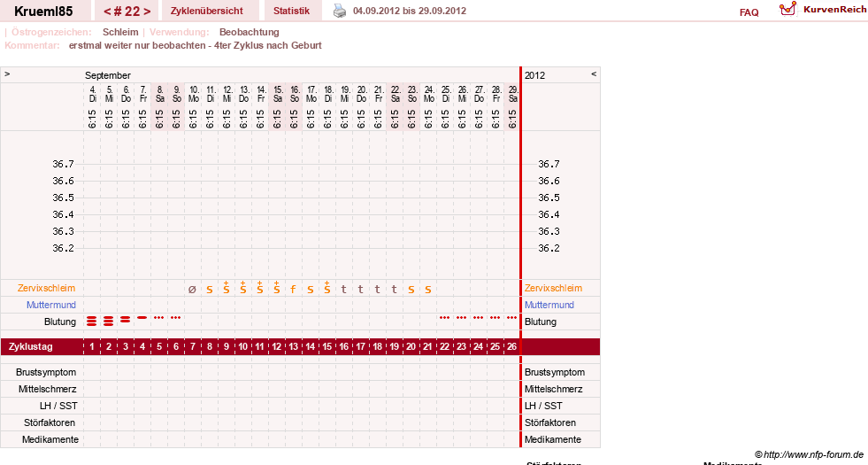Image resolution: width=868 pixels, height=465 pixels.
Task: Click the Beobachtung value after Verwendung
Action: [250, 32]
